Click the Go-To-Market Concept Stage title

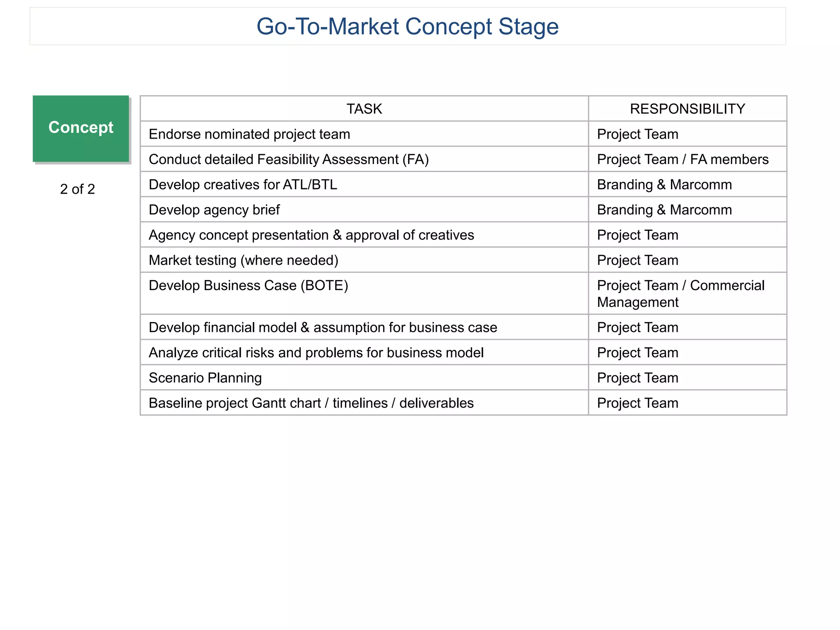pyautogui.click(x=407, y=27)
